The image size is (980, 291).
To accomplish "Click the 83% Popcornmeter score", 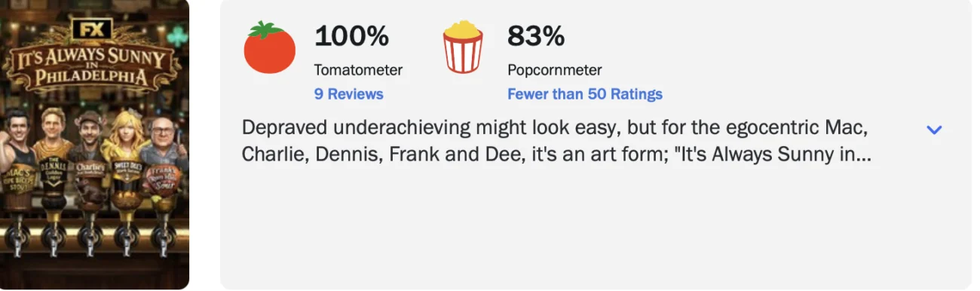I will pos(536,35).
